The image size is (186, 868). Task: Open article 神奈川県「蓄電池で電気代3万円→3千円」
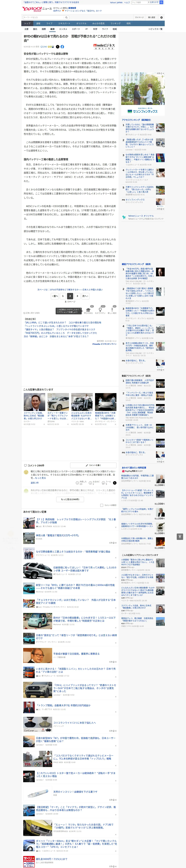tap(57, 535)
